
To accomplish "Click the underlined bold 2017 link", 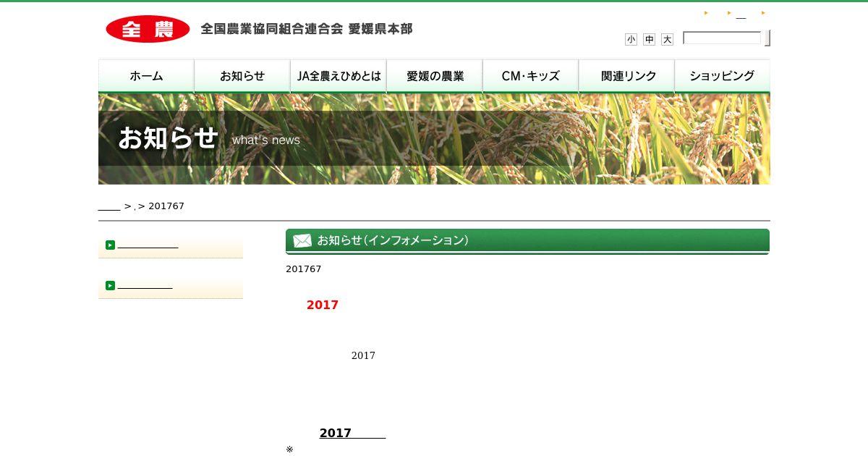I will coord(352,433).
